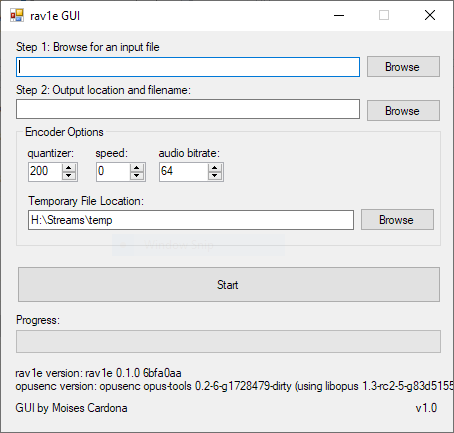Click the 'Temporary File Location:' label
Viewport: 454px width, 433px height.
pos(86,201)
